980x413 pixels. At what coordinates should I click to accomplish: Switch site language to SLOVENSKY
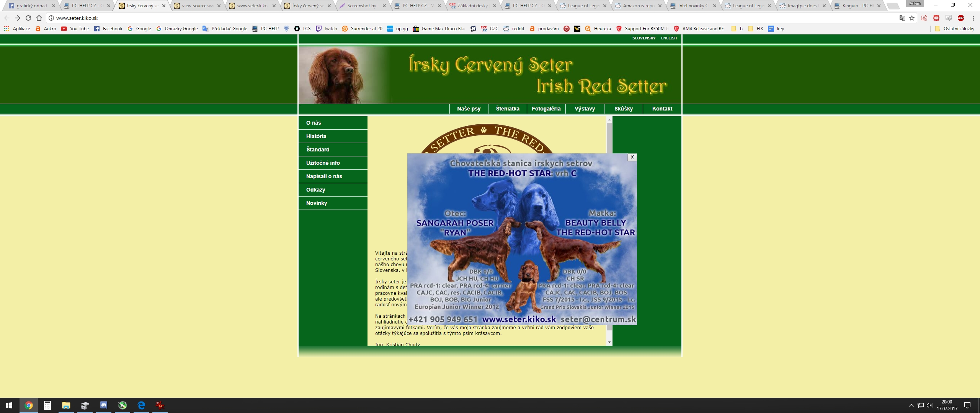click(x=644, y=38)
